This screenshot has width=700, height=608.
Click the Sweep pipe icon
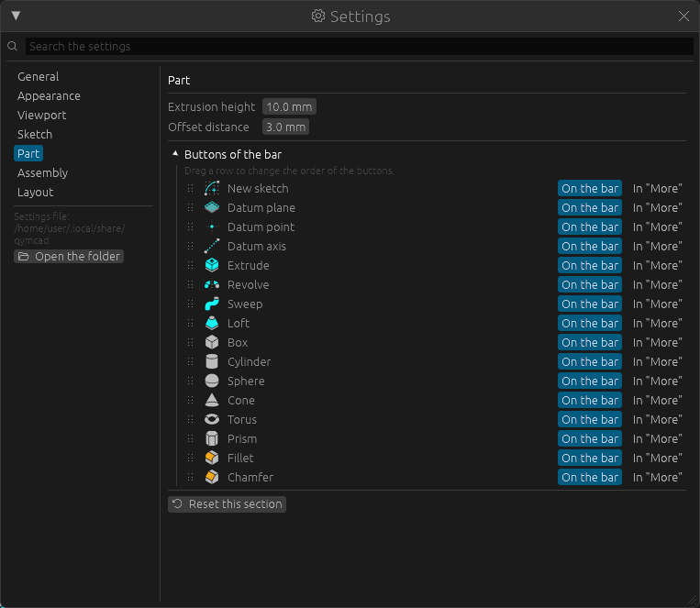pyautogui.click(x=212, y=304)
